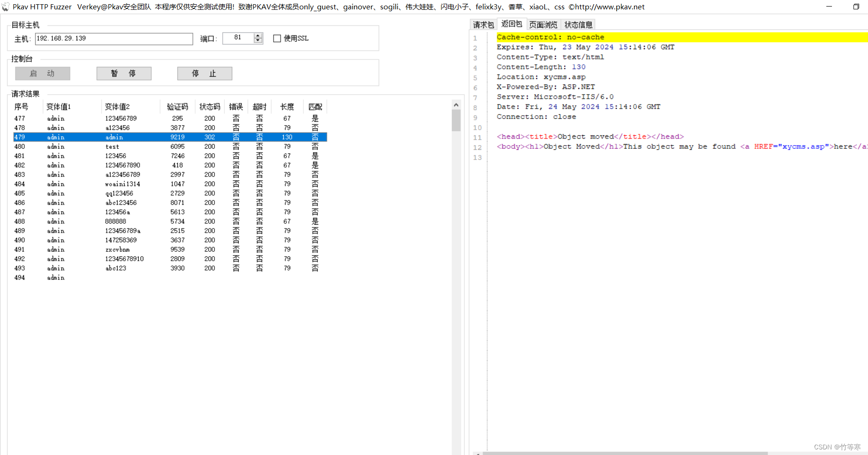Click the response pane horizontal scrollbar
The height and width of the screenshot is (455, 868).
[625, 453]
